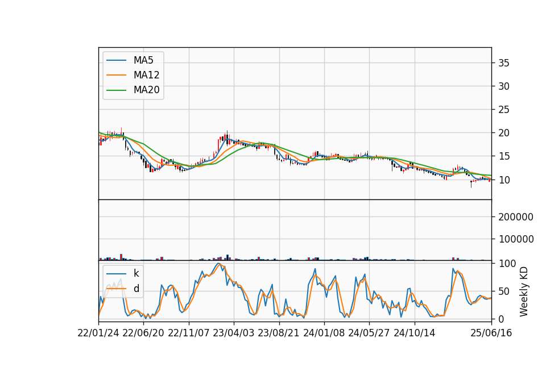Click the orange MA12 legend line sample
The image size is (546, 392).
pyautogui.click(x=116, y=75)
